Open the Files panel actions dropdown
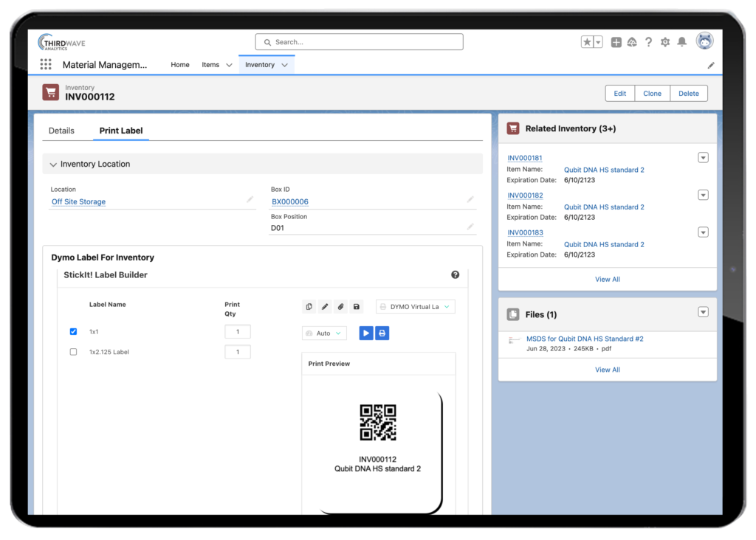 click(703, 312)
